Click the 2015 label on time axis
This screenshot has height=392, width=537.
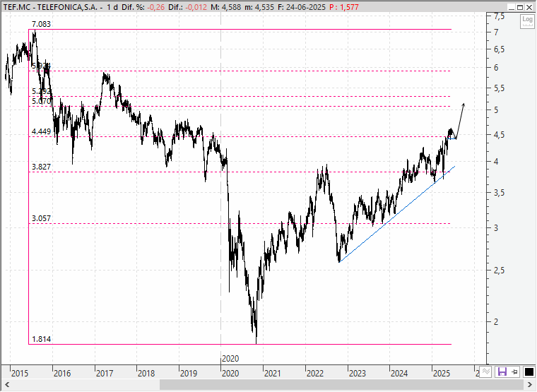(x=20, y=373)
